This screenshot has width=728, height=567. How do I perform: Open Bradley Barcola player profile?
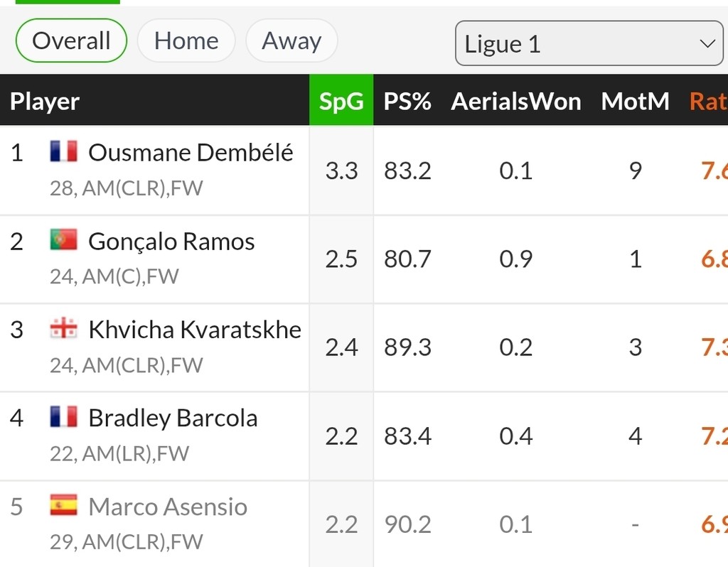tap(173, 418)
